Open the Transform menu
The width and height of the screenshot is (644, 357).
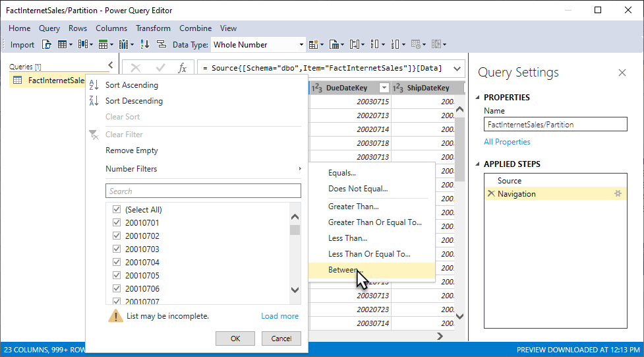(153, 28)
